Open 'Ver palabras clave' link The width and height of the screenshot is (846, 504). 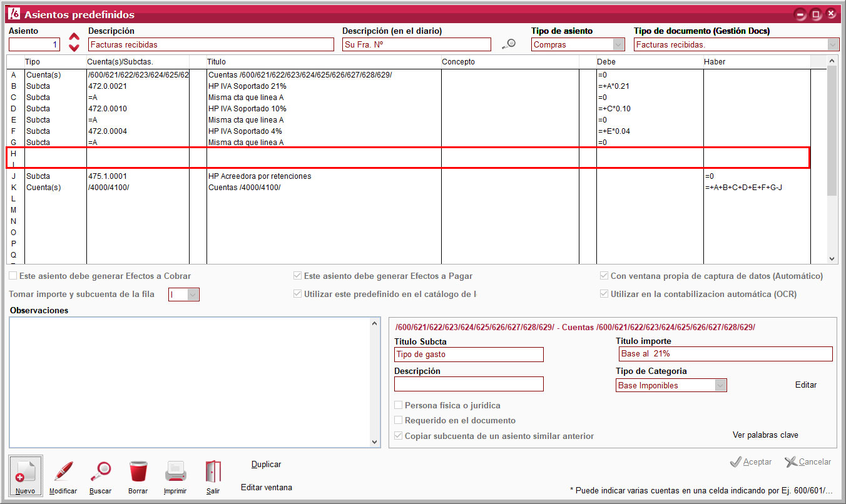point(765,435)
